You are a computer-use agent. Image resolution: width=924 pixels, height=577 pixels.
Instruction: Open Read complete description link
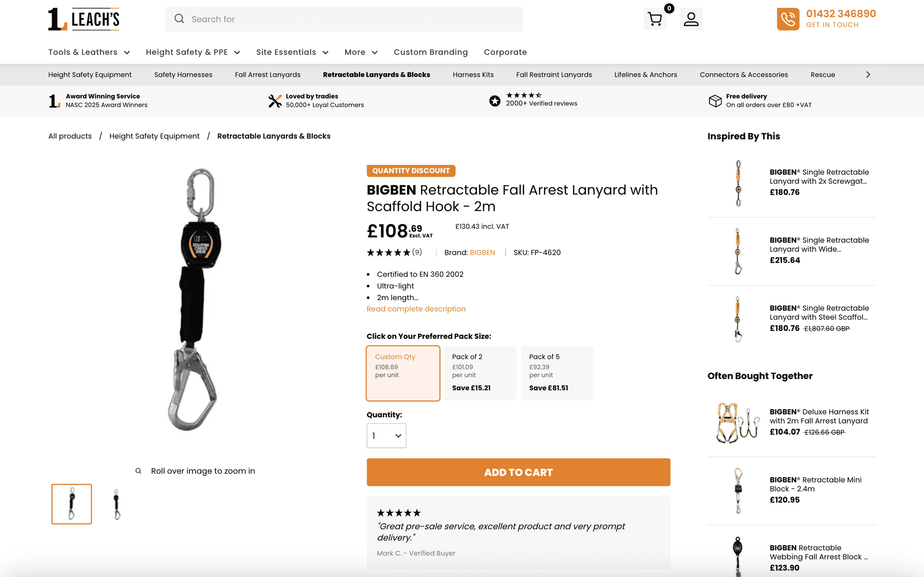416,309
